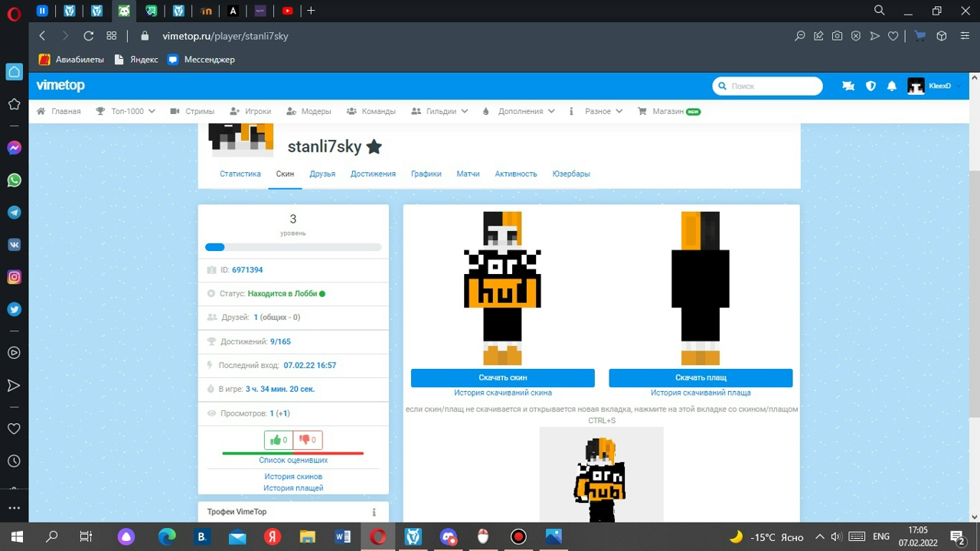Click the level progress bar
Image resolution: width=980 pixels, height=551 pixels.
[x=293, y=247]
